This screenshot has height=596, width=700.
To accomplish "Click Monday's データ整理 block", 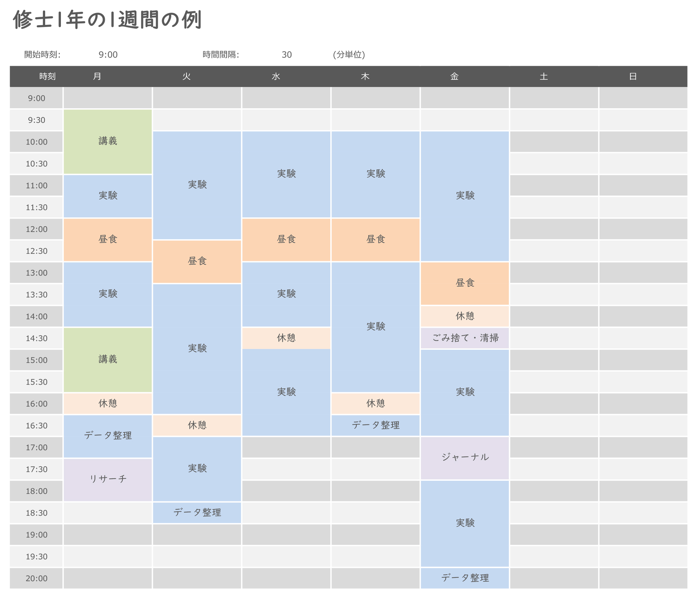I will (x=107, y=436).
